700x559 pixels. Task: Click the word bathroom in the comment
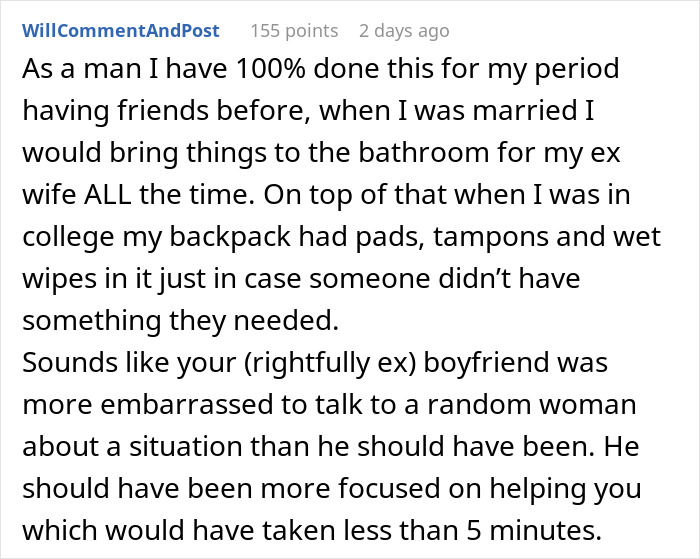pyautogui.click(x=424, y=153)
